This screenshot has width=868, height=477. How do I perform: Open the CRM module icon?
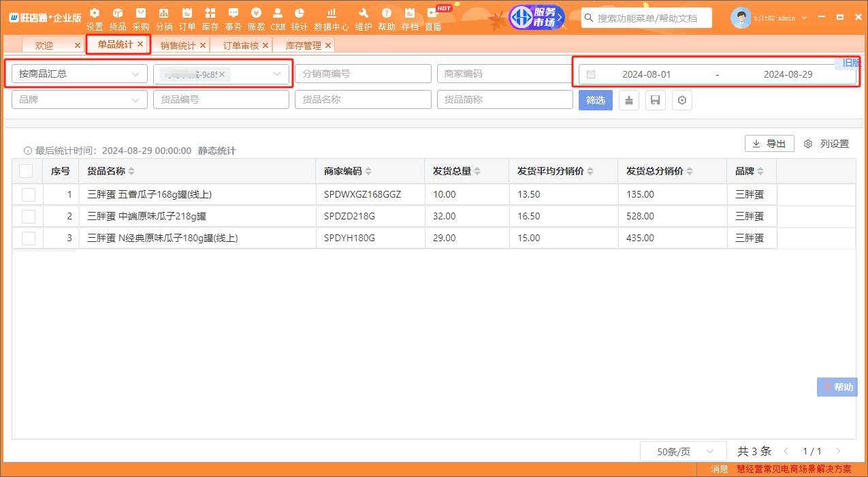coord(278,19)
